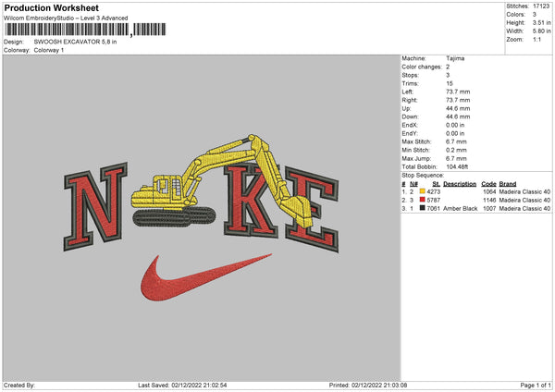Screen dimensions: 555x392
Task: Click the red thread swatch for 5787
Action: [423, 200]
